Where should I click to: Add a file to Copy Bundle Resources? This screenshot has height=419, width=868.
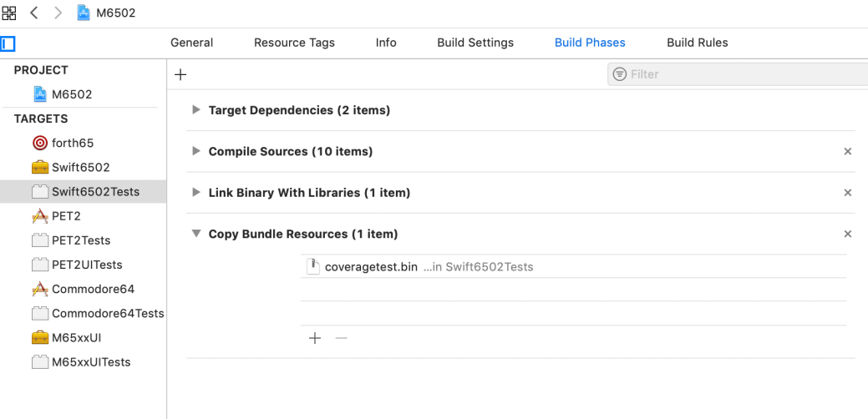click(x=315, y=338)
